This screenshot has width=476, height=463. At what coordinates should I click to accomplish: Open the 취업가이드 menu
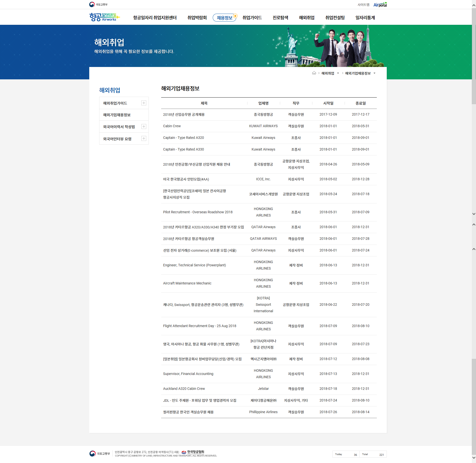(252, 18)
